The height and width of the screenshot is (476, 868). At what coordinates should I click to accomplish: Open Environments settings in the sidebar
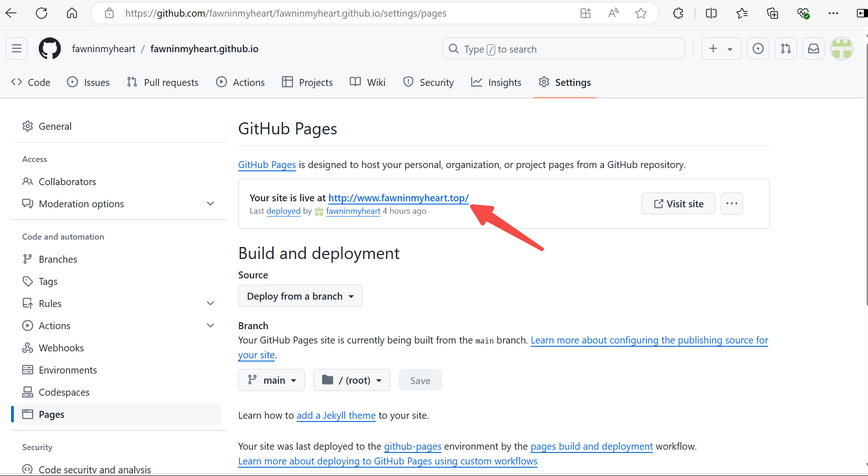[119, 370]
